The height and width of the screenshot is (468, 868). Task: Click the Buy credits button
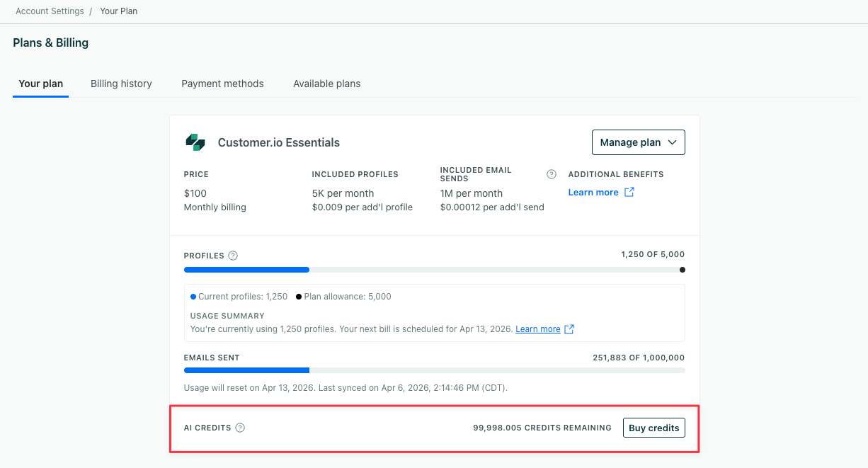[653, 427]
